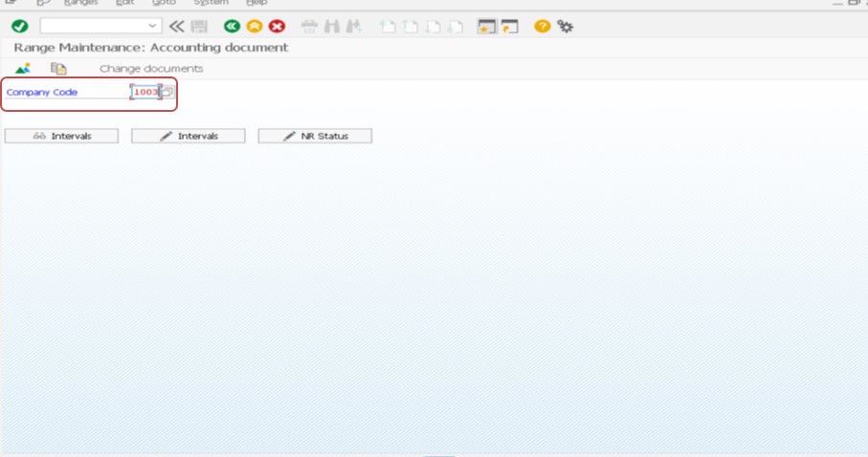This screenshot has width=868, height=457.
Task: Click the red Cancel icon
Action: pos(277,26)
